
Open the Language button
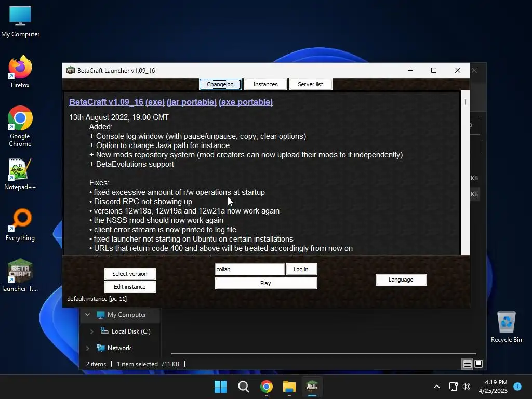(x=401, y=280)
